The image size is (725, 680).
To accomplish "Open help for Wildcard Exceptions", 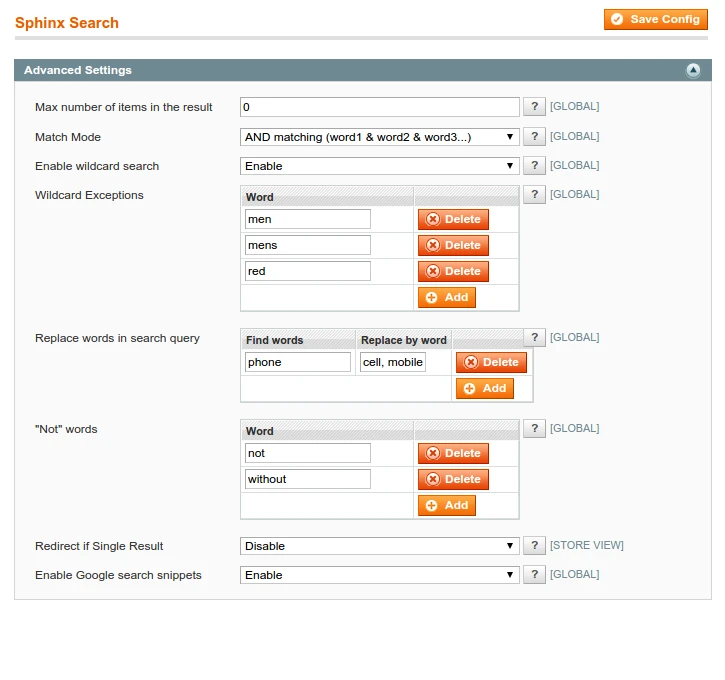I will [535, 195].
